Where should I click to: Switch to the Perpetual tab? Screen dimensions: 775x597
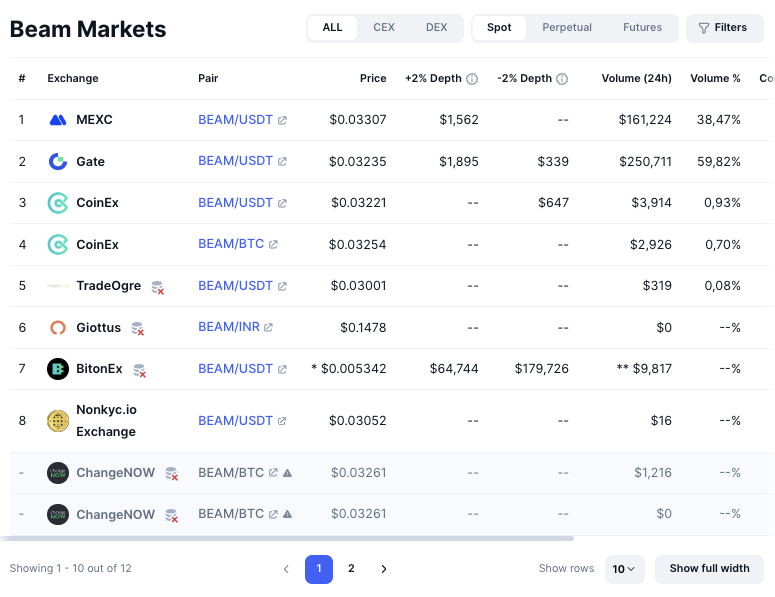click(567, 28)
